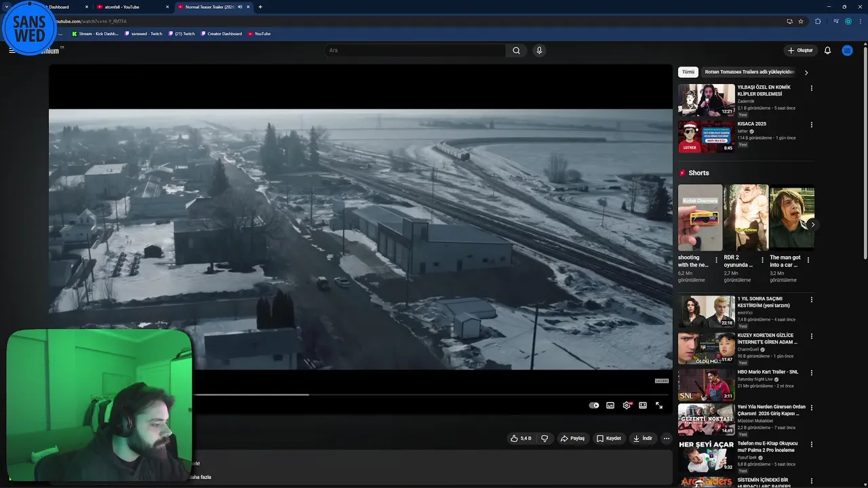Open the Telefon mu E-Kitap Okuyucu thumbnail
The image size is (868, 488).
tap(707, 456)
